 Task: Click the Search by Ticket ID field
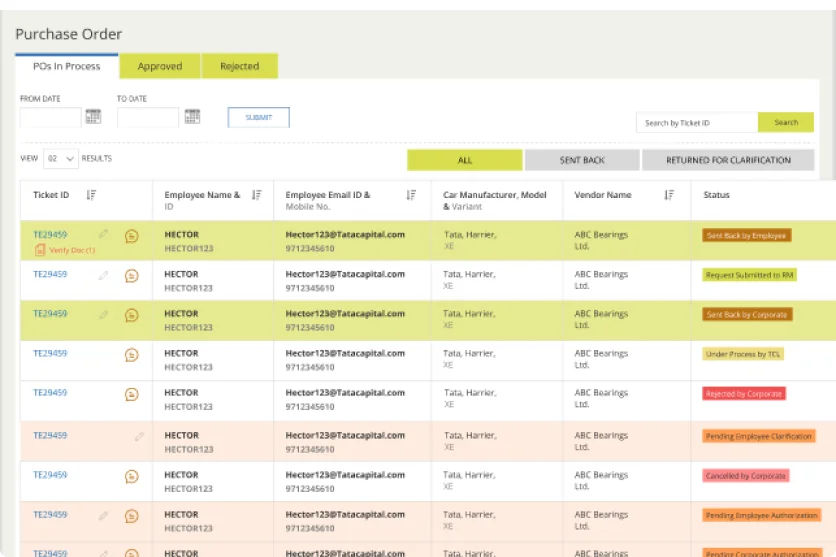[696, 122]
